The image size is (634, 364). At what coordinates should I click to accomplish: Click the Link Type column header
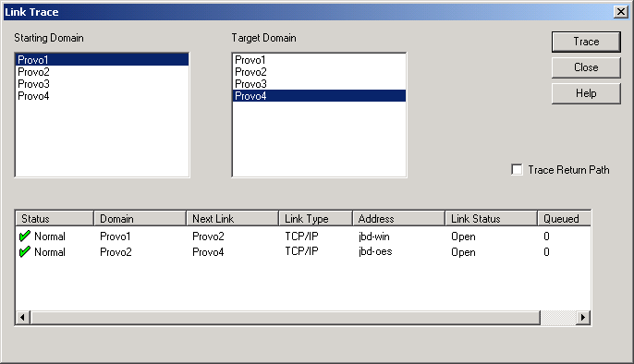click(x=315, y=219)
